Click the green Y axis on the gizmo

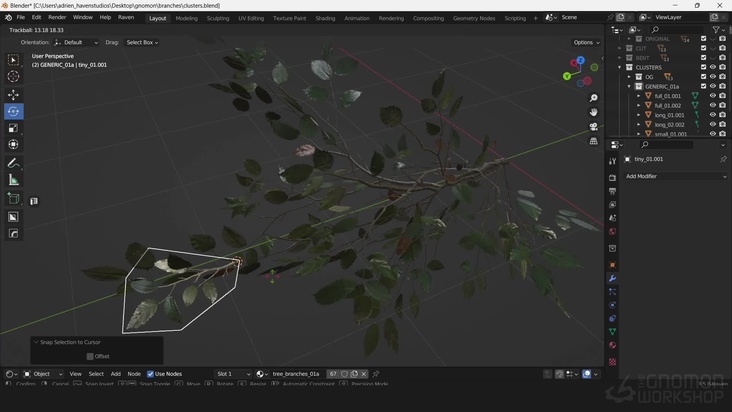click(x=567, y=76)
